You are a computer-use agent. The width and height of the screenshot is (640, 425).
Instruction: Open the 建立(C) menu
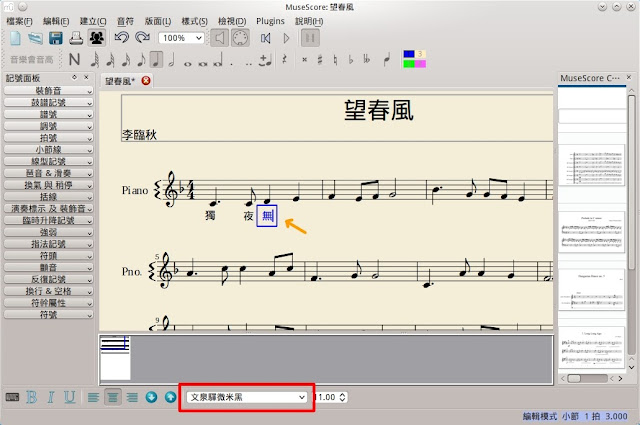pyautogui.click(x=93, y=21)
